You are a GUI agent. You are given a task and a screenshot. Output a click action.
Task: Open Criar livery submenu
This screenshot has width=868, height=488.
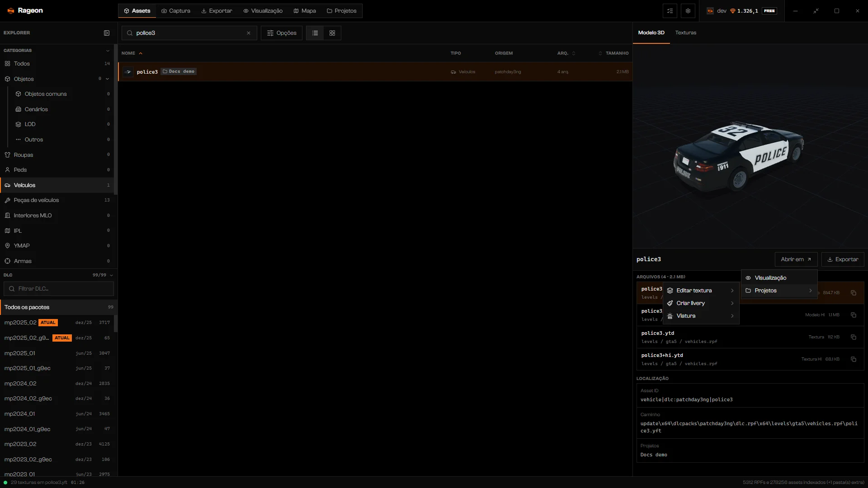tap(701, 303)
